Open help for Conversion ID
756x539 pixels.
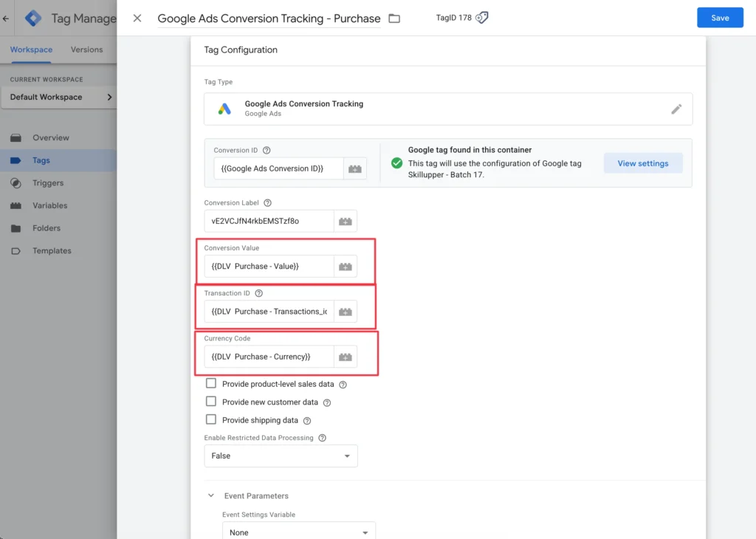click(x=267, y=151)
